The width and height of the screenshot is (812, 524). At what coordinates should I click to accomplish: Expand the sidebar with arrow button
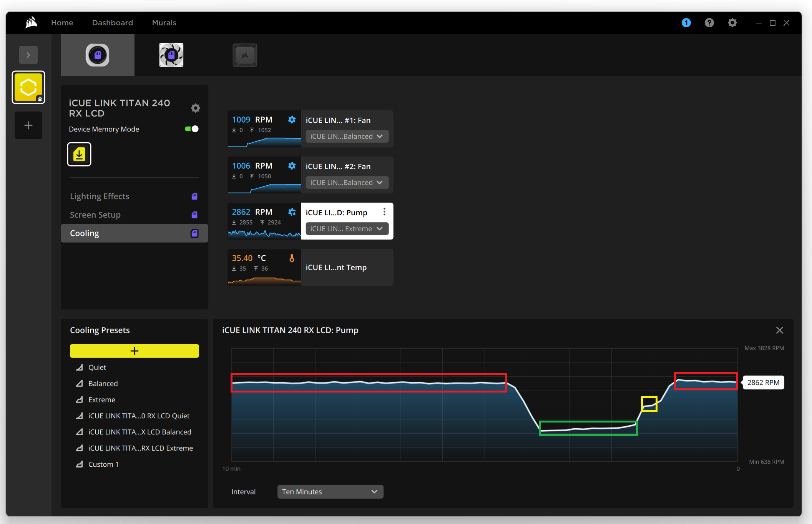pos(28,55)
